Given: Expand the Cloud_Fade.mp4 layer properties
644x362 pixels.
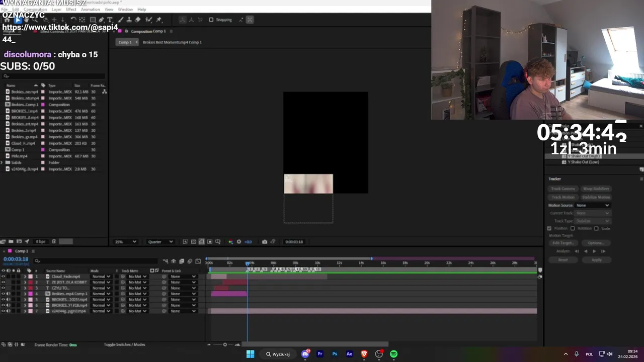Looking at the screenshot, I should pyautogui.click(x=25, y=277).
